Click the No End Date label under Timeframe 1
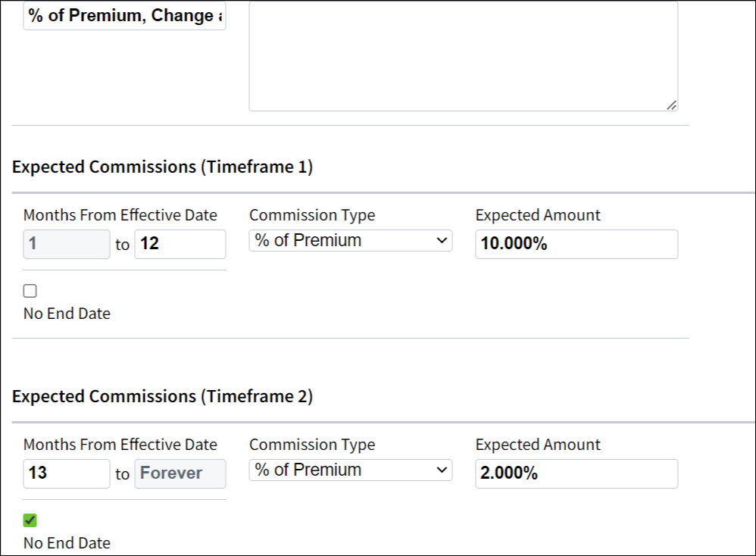The width and height of the screenshot is (756, 556). click(x=65, y=313)
